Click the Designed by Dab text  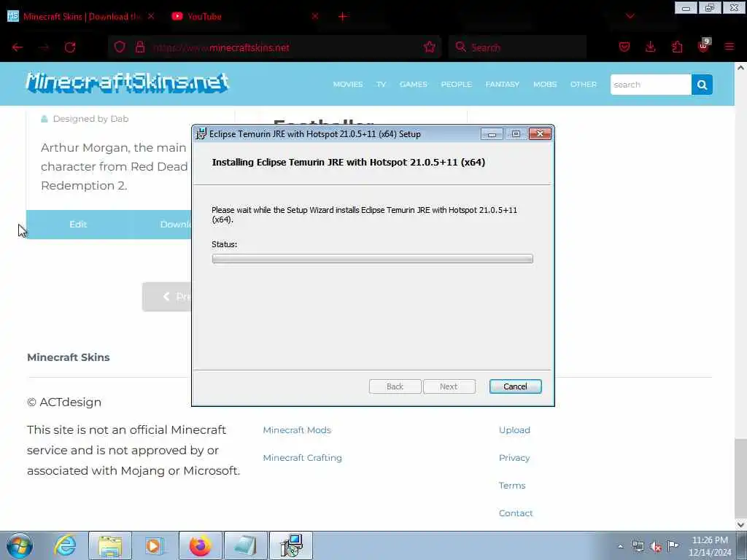pyautogui.click(x=90, y=119)
